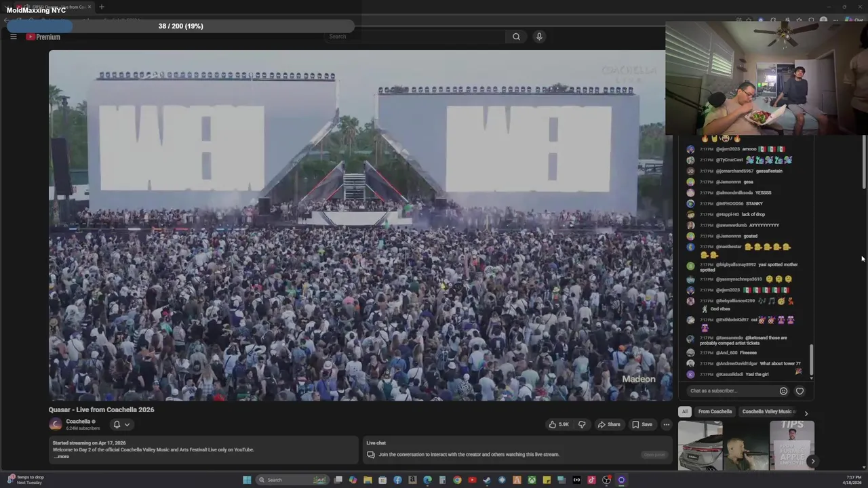Click the YouTube Premium logo
Image resolution: width=868 pixels, height=488 pixels.
click(43, 37)
